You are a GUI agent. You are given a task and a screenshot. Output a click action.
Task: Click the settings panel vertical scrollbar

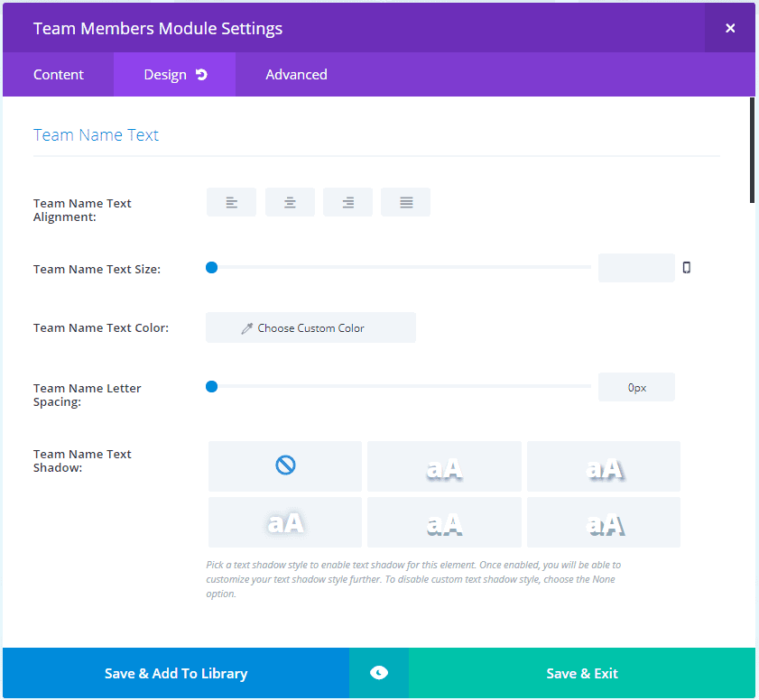click(752, 151)
